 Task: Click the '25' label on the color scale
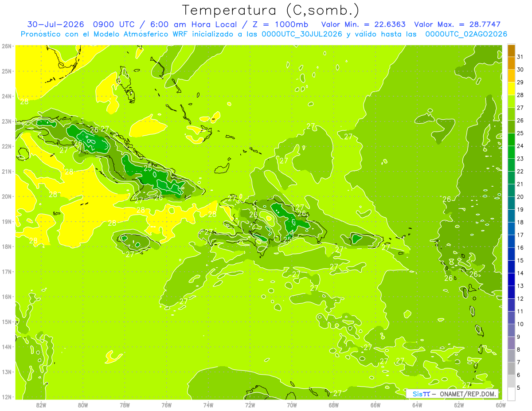tap(520, 133)
